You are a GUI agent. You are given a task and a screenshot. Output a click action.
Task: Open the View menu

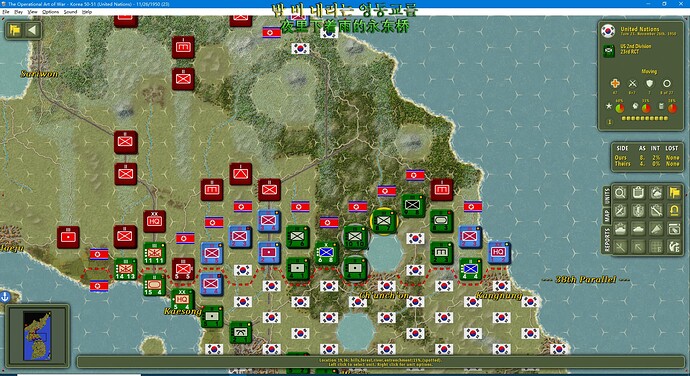(x=32, y=12)
